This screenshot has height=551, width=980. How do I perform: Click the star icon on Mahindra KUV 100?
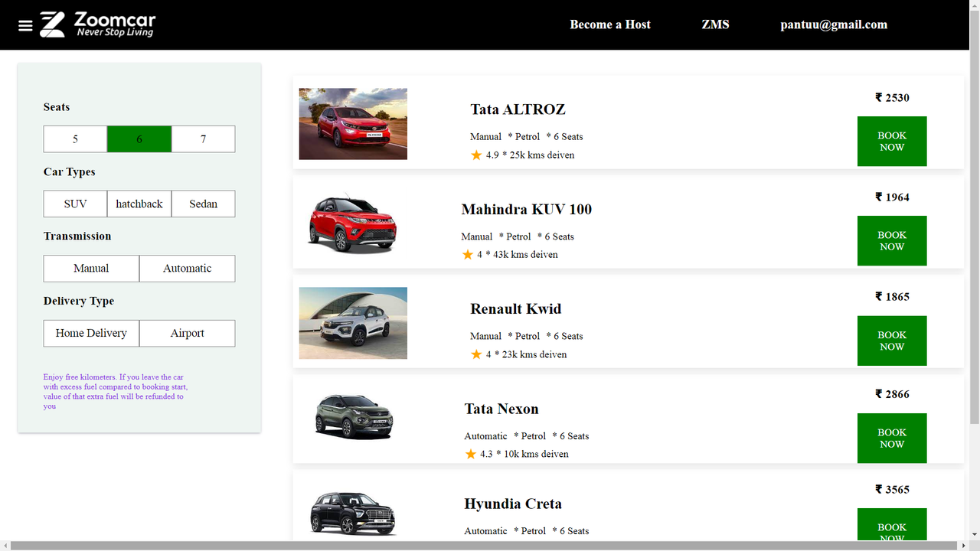pyautogui.click(x=468, y=254)
